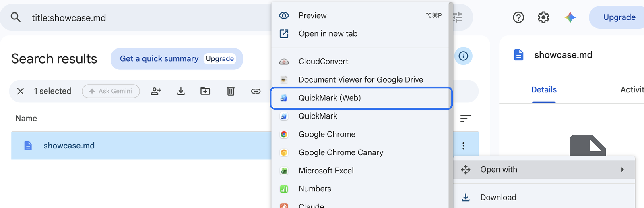Expand the Open with submenu
The width and height of the screenshot is (644, 208).
click(544, 170)
